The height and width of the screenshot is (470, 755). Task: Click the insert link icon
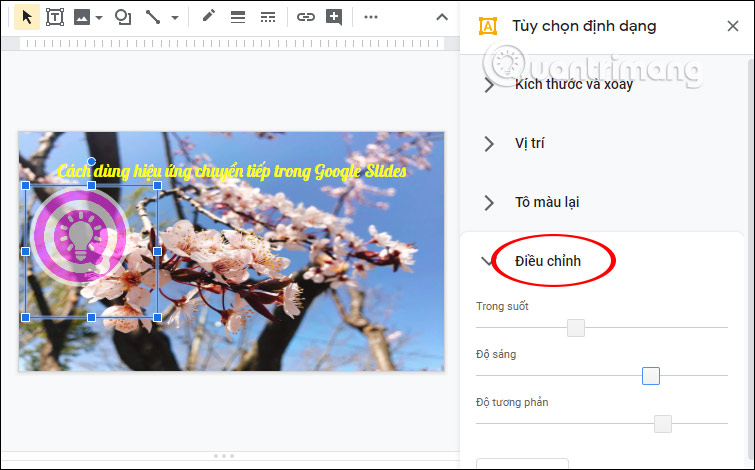306,17
